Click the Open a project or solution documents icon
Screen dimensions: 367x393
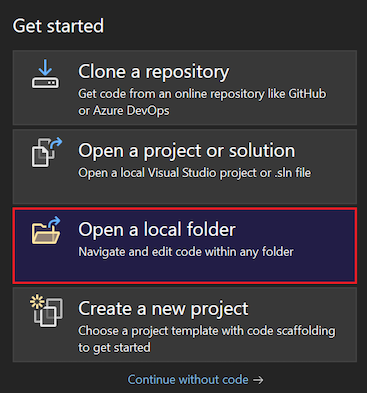[x=47, y=152]
